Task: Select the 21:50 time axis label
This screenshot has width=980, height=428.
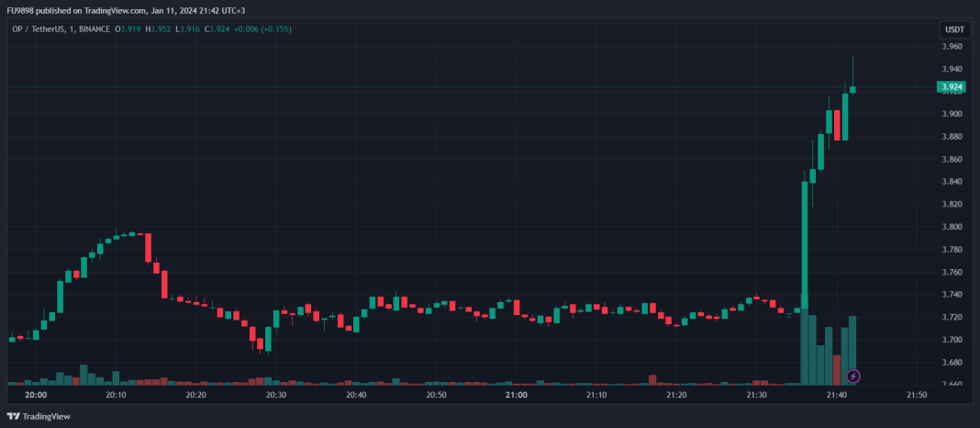Action: [x=916, y=395]
